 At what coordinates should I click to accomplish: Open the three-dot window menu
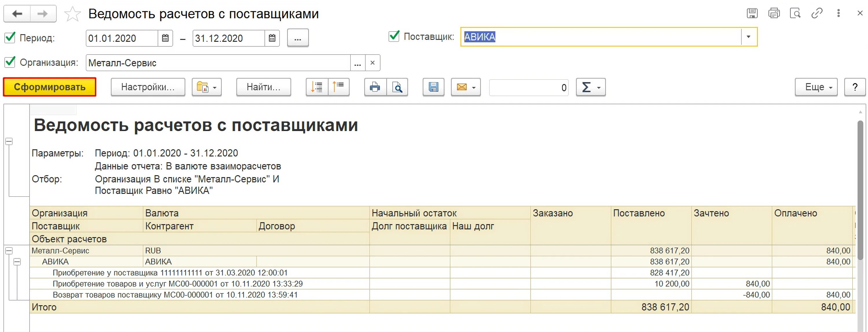(x=838, y=14)
